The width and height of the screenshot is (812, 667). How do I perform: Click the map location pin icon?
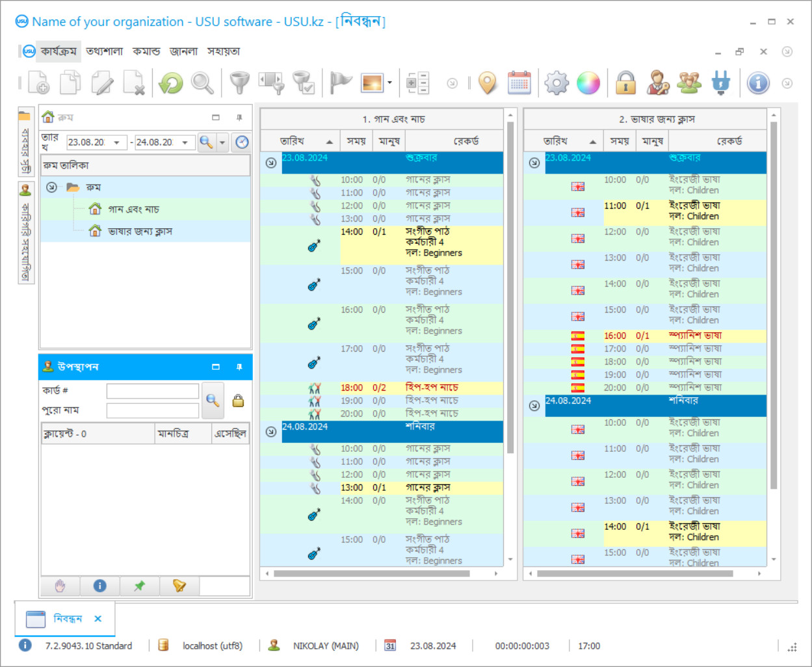[487, 83]
